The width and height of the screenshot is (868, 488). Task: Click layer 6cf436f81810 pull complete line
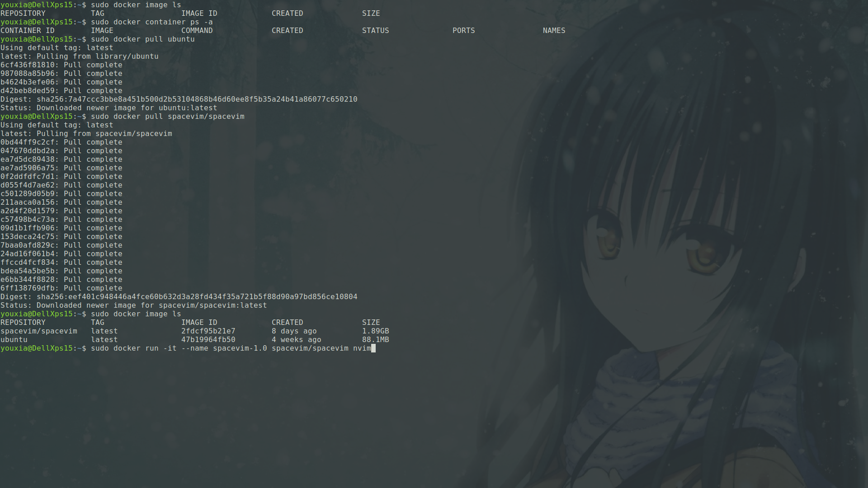coord(61,65)
